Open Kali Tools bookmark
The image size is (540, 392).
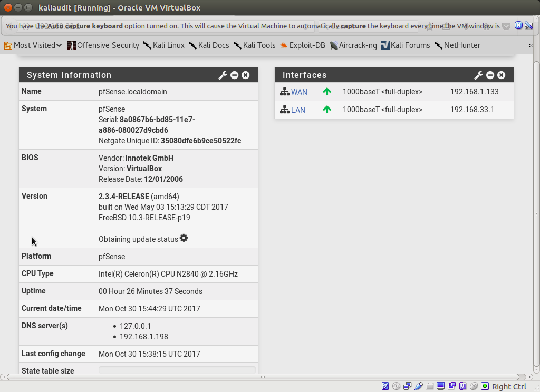pos(255,45)
